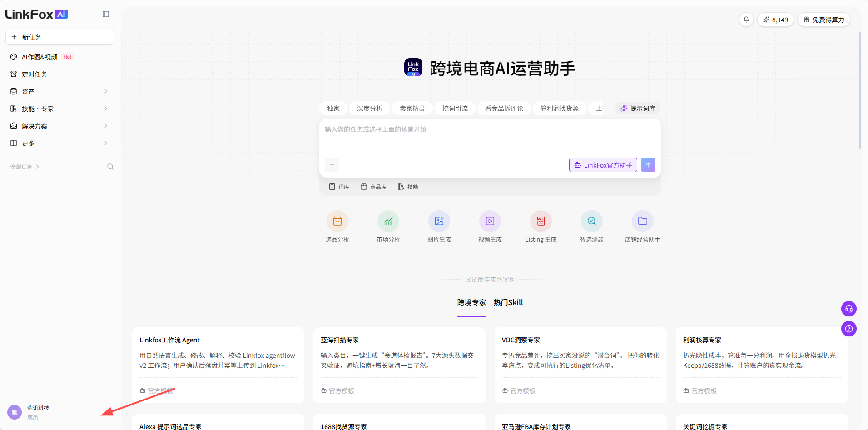Select the 深度分析 scenario chip
This screenshot has width=868, height=430.
370,109
